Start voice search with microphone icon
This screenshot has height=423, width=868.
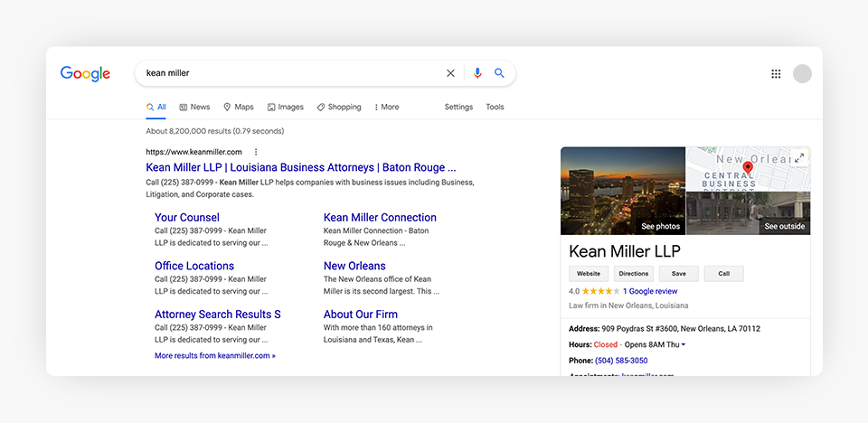pyautogui.click(x=477, y=73)
